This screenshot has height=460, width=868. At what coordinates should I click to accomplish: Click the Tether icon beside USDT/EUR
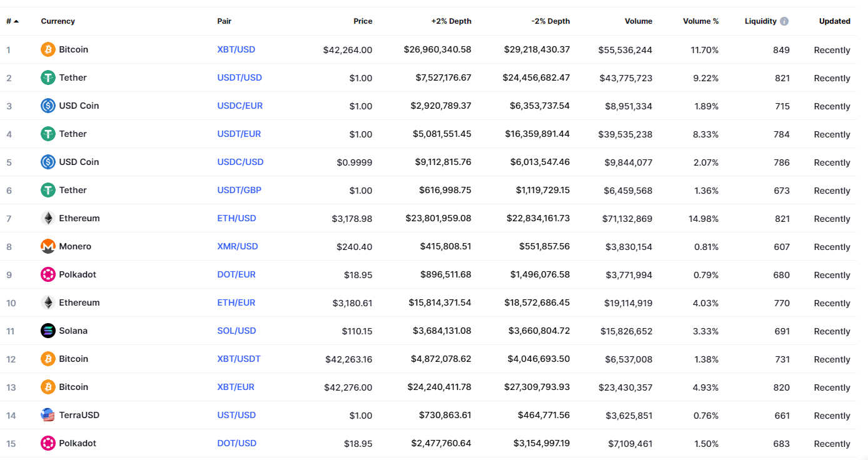[48, 134]
